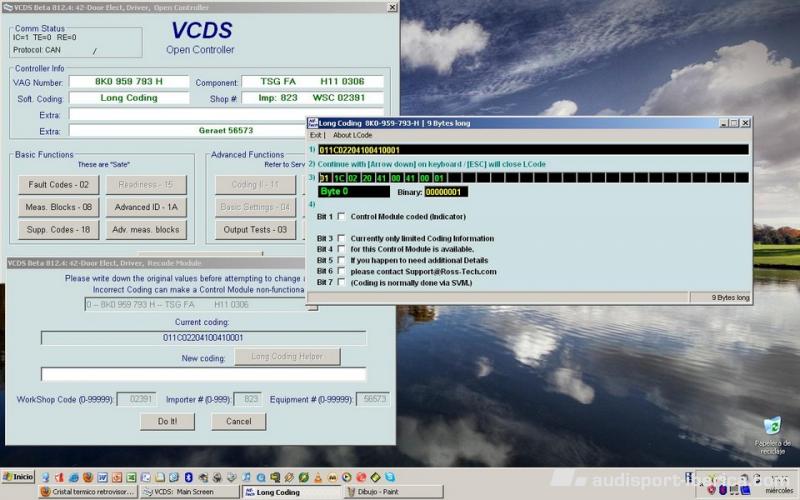Open the Long Coding Helper button

pos(287,357)
